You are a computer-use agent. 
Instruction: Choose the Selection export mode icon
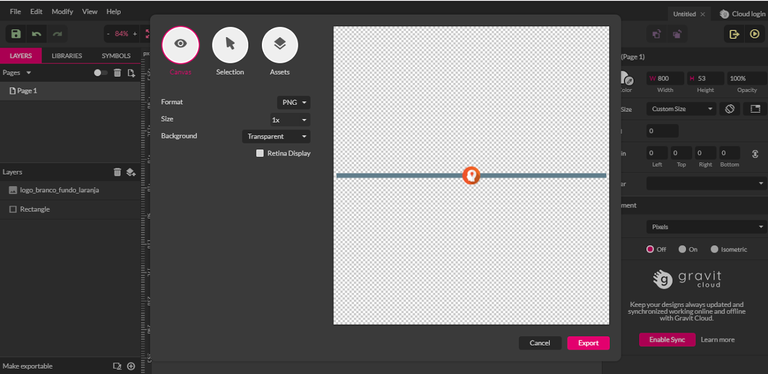click(230, 45)
